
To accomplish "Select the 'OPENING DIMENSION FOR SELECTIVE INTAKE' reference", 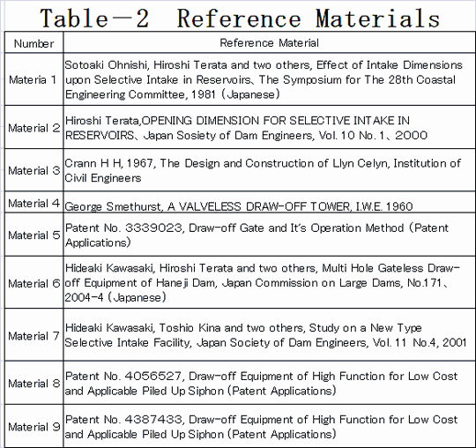I will click(269, 127).
